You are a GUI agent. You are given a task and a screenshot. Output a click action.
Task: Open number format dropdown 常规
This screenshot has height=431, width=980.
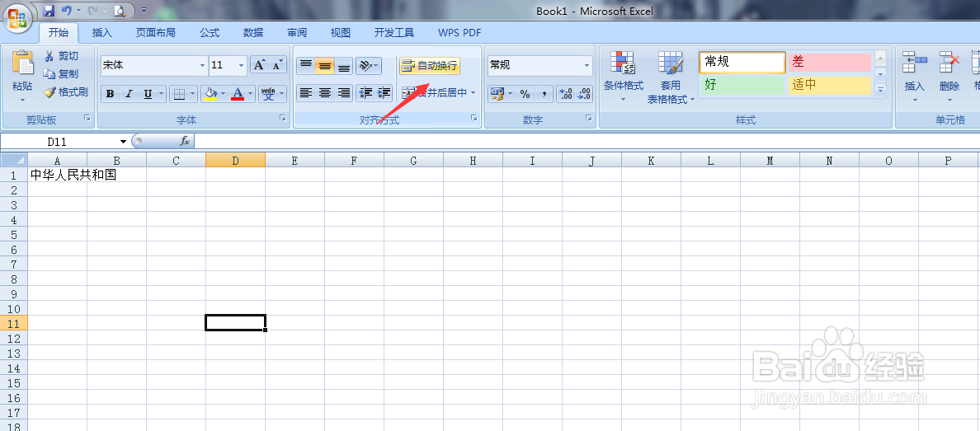point(587,65)
